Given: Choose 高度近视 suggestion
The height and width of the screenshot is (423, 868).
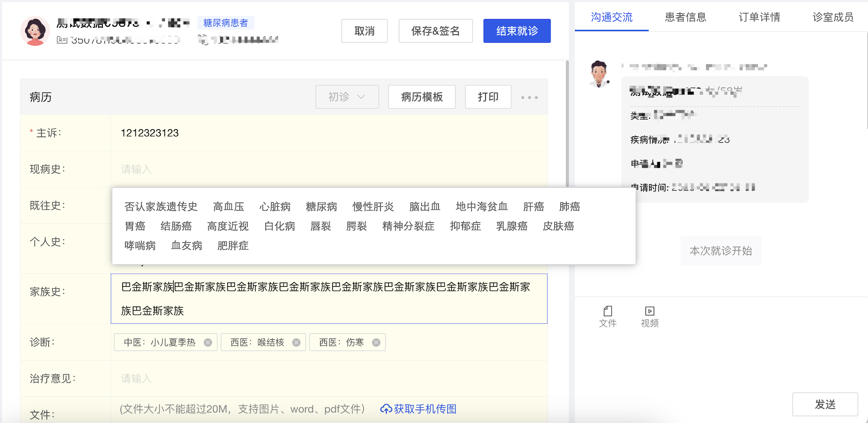Looking at the screenshot, I should tap(228, 226).
